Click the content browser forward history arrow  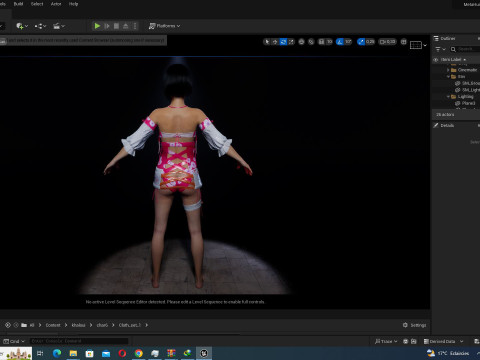16,325
